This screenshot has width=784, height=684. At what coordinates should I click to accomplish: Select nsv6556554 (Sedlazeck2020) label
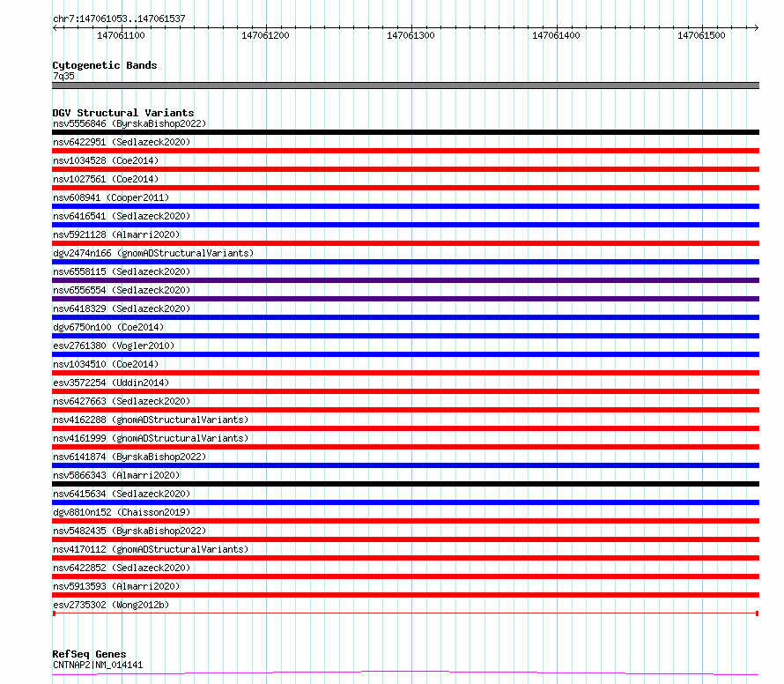pos(122,290)
